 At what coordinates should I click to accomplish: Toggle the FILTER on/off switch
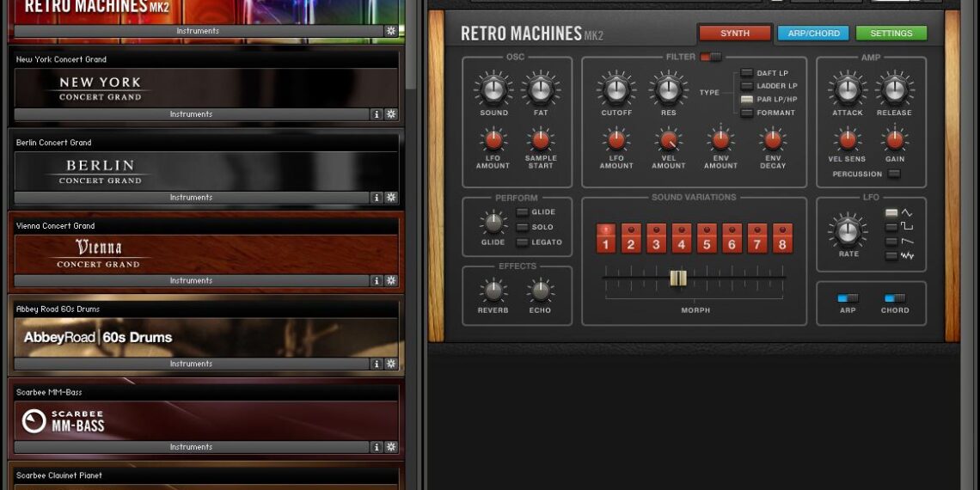pyautogui.click(x=711, y=57)
